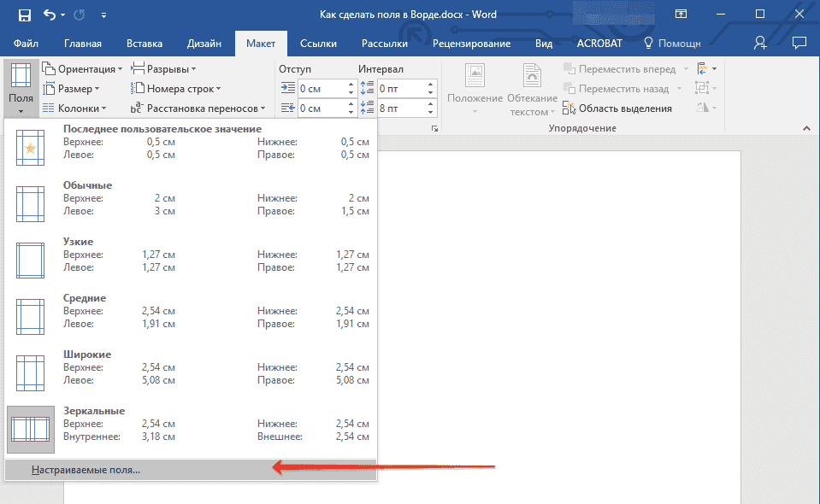Viewport: 820px width, 504px height.
Task: Click the share person icon
Action: [x=760, y=43]
